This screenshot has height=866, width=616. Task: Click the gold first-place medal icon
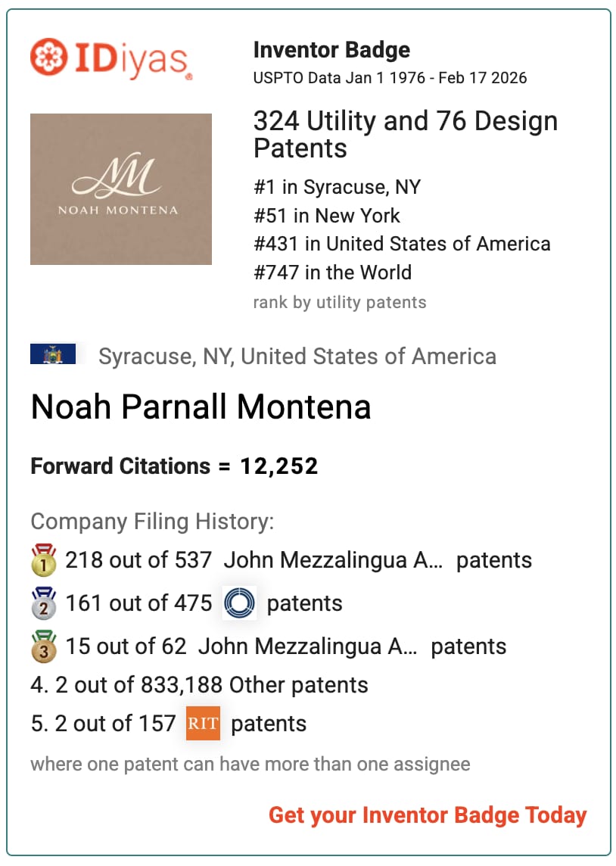pos(44,560)
